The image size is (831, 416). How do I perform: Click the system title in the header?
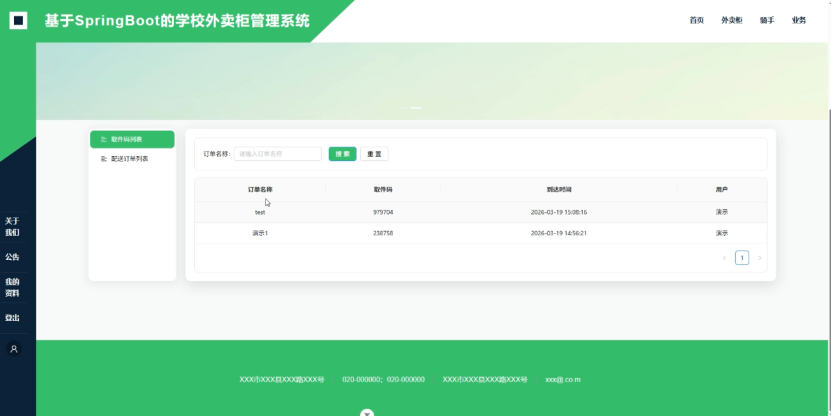tap(177, 21)
